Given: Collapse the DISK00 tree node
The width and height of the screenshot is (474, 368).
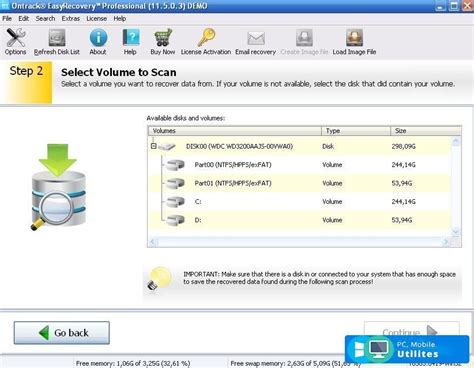Looking at the screenshot, I should [153, 146].
